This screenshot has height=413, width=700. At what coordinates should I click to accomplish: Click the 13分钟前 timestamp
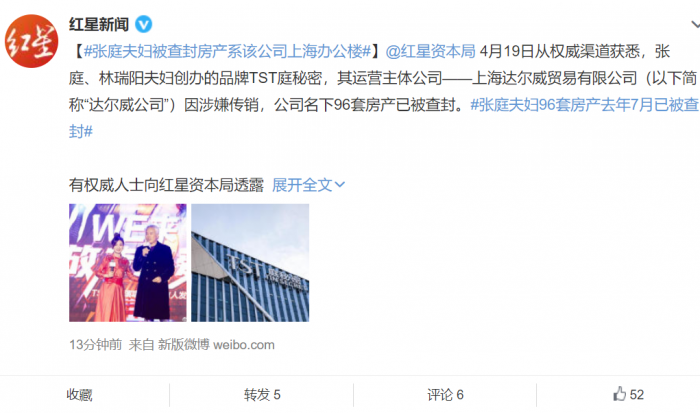tap(96, 345)
